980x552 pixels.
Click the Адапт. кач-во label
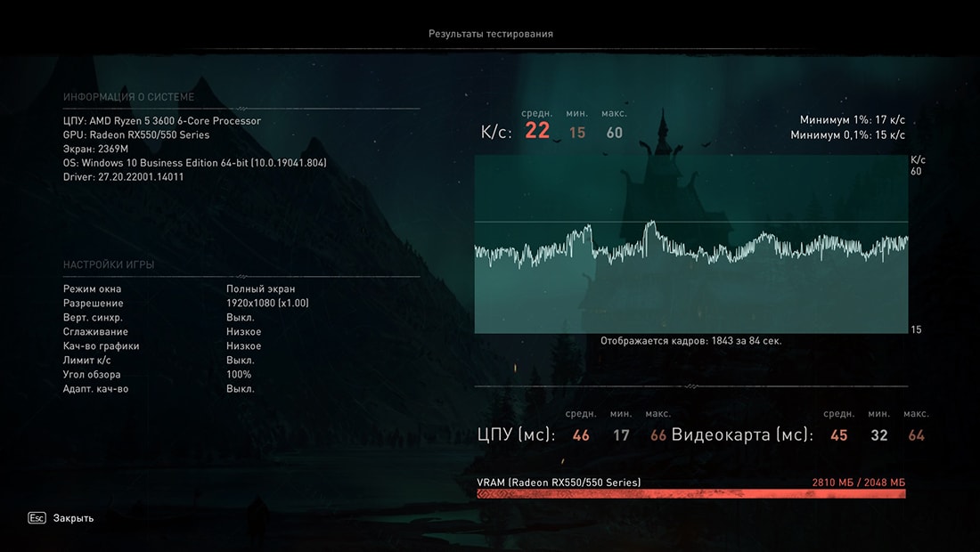pos(95,388)
